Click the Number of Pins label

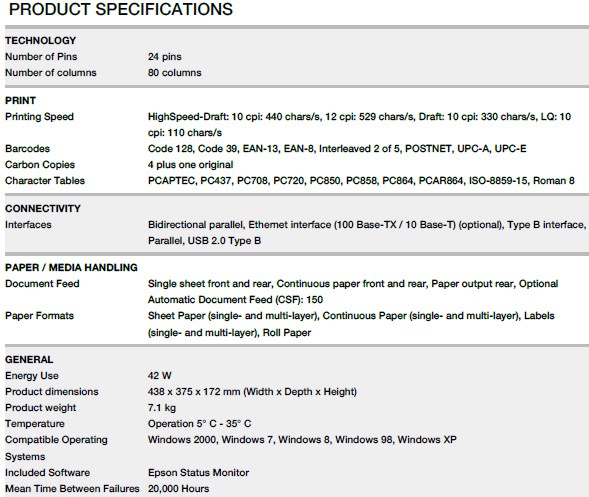[41, 57]
